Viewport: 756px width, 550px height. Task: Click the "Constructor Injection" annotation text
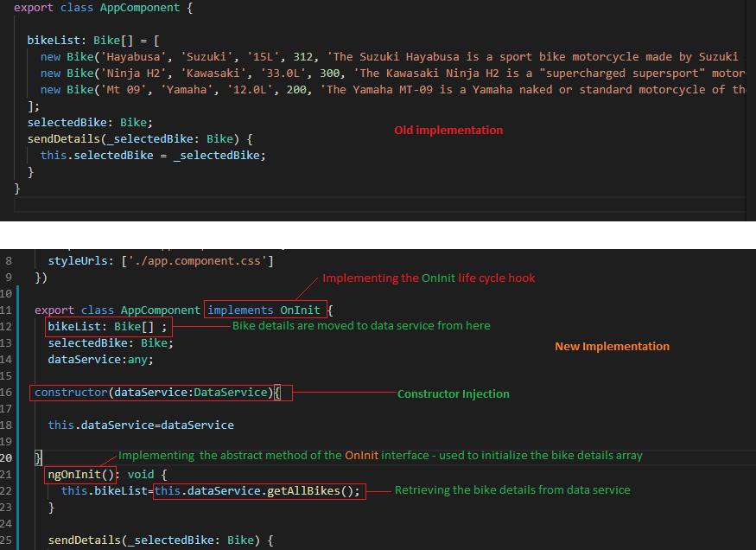[x=453, y=393]
